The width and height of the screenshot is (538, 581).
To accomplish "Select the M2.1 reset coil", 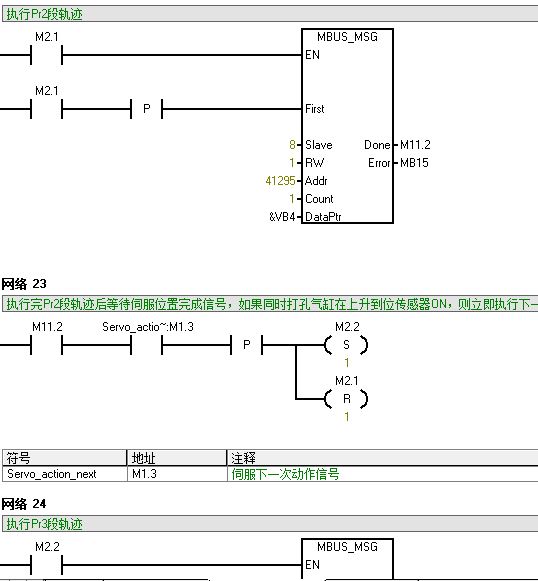I will pos(346,399).
